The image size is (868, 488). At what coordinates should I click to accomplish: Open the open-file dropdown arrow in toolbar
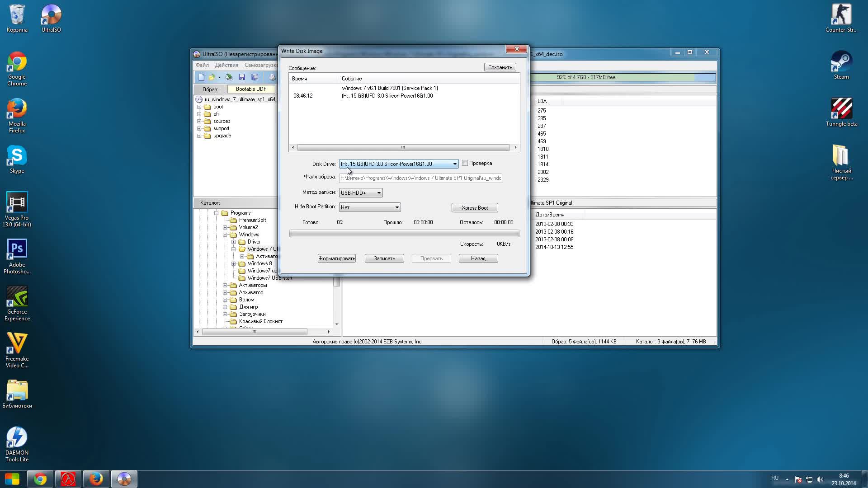point(219,77)
